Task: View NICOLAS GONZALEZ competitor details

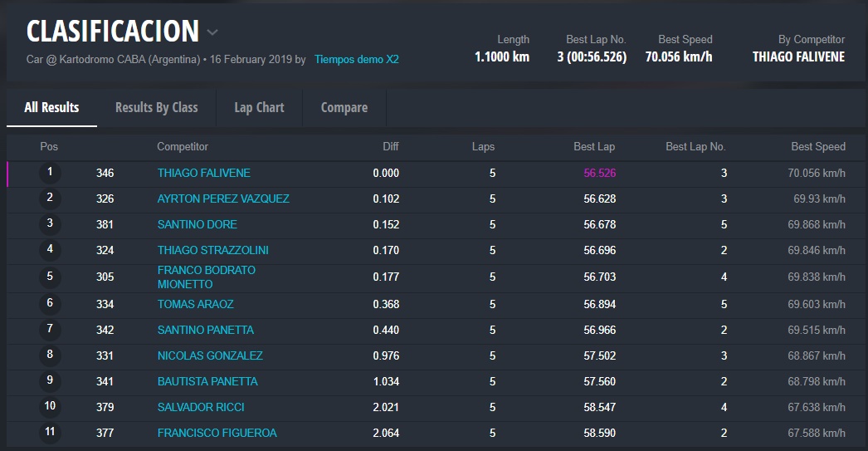Action: pyautogui.click(x=210, y=355)
